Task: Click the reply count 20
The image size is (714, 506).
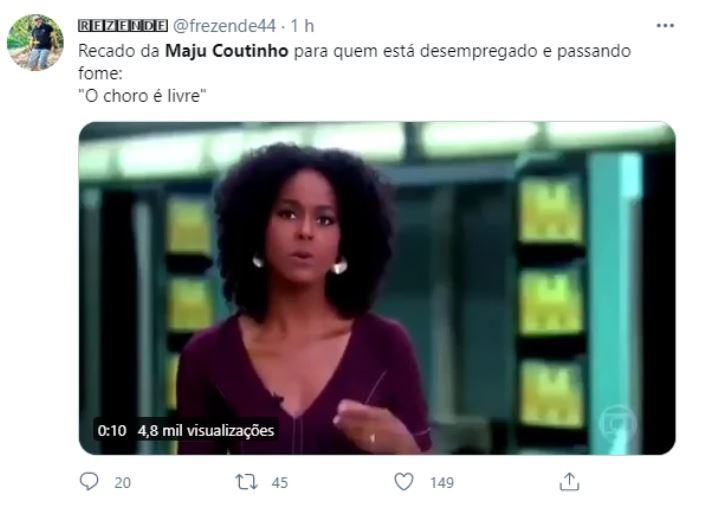Action: click(122, 483)
